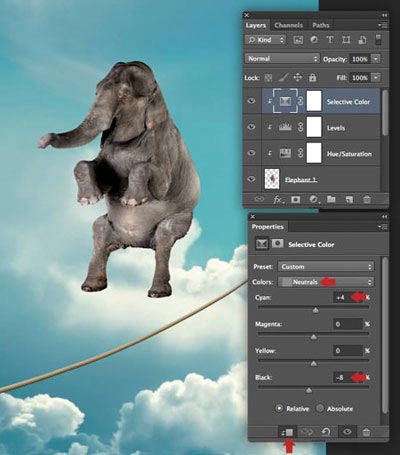Image resolution: width=400 pixels, height=455 pixels.
Task: Select the mask icon in Properties header
Action: click(x=277, y=244)
